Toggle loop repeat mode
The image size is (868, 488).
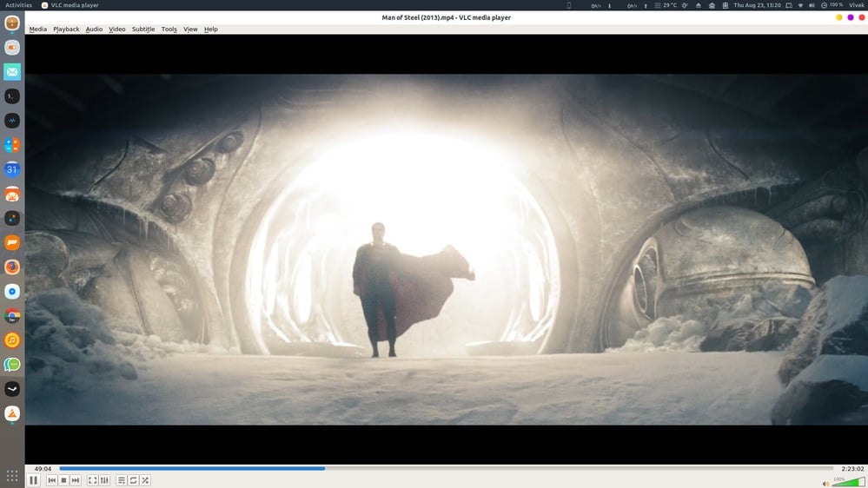[x=134, y=480]
